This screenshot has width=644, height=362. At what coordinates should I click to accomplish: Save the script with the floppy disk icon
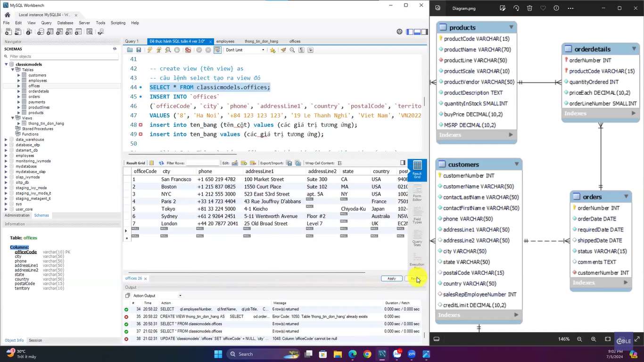pos(139,50)
